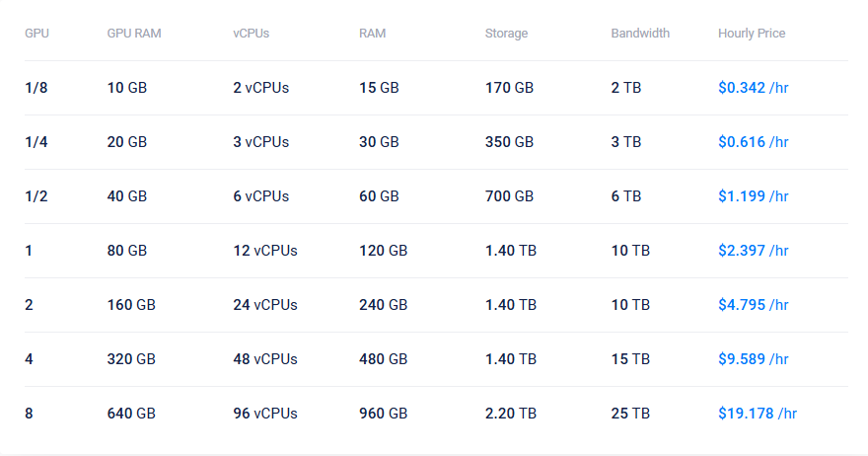This screenshot has height=456, width=868.
Task: Click the 96 vCPUs cell
Action: [265, 414]
